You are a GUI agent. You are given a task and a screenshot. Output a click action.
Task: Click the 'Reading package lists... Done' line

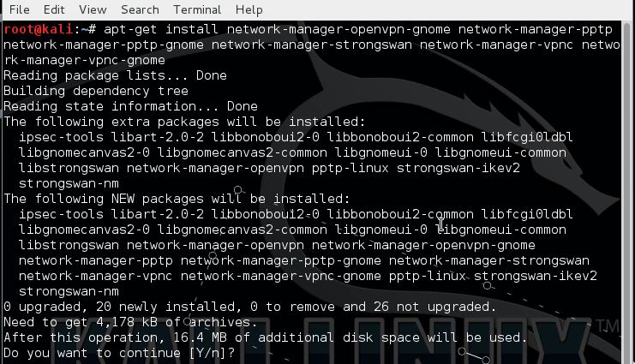[x=115, y=75]
